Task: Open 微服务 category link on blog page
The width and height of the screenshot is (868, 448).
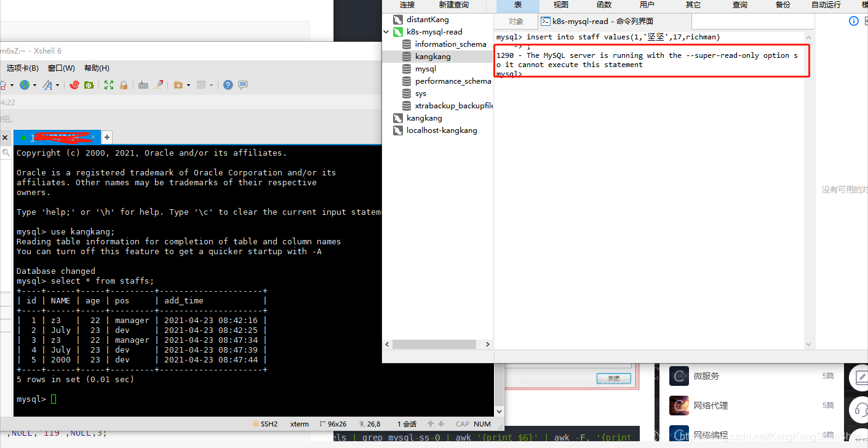Action: [706, 376]
